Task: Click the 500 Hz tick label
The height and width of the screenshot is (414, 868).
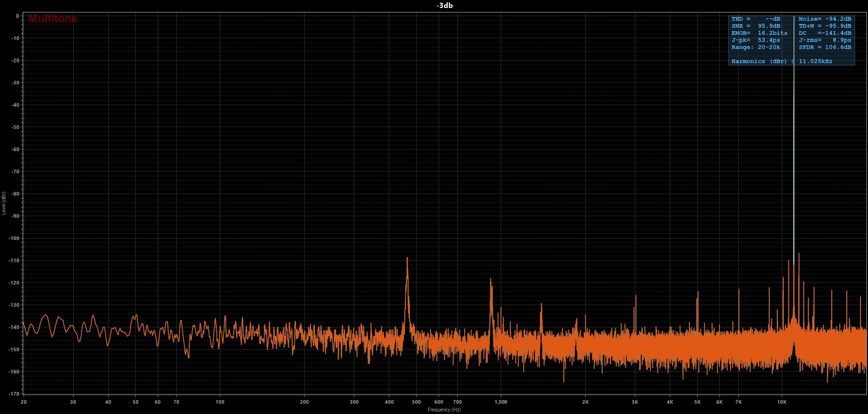Action: 416,402
